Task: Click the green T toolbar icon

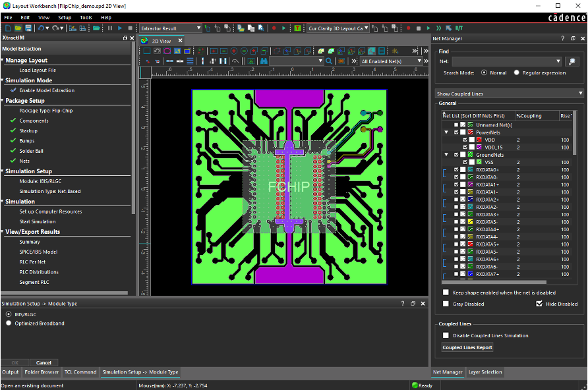Action: (x=297, y=28)
